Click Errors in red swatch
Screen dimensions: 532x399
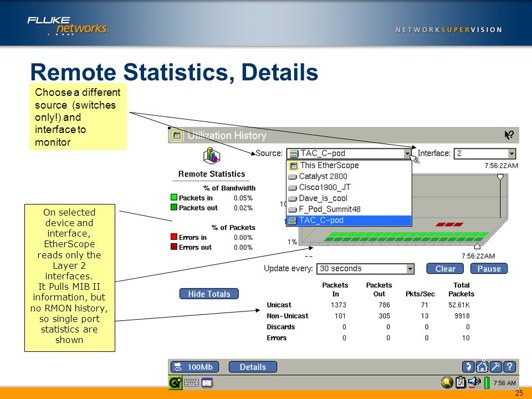[174, 237]
